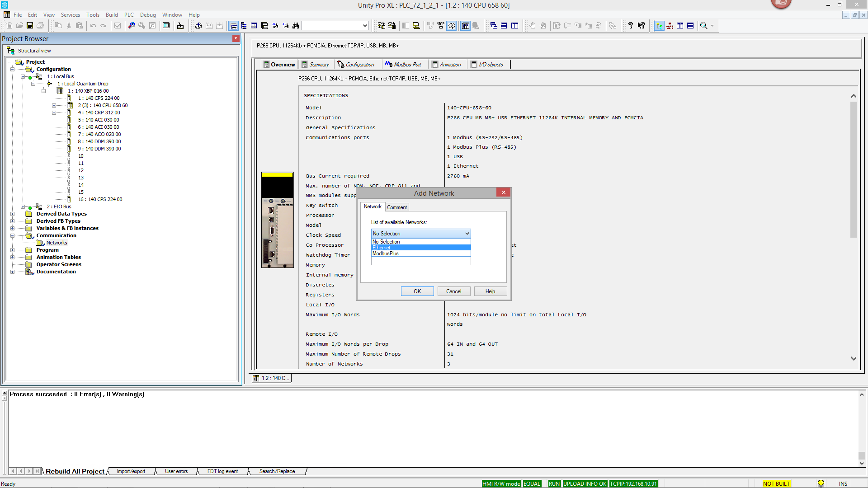Switch to the Modbus Port tab
Viewport: 868px width, 488px height.
click(405, 64)
